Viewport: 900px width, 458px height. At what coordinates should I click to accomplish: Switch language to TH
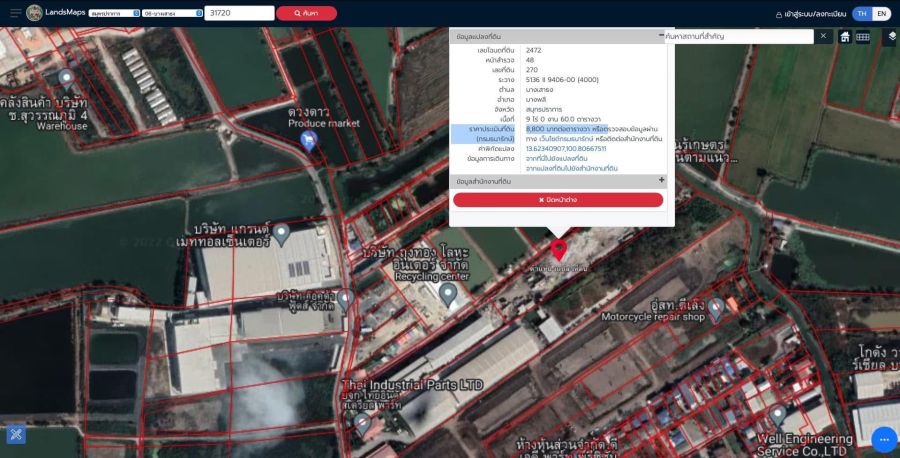click(862, 14)
